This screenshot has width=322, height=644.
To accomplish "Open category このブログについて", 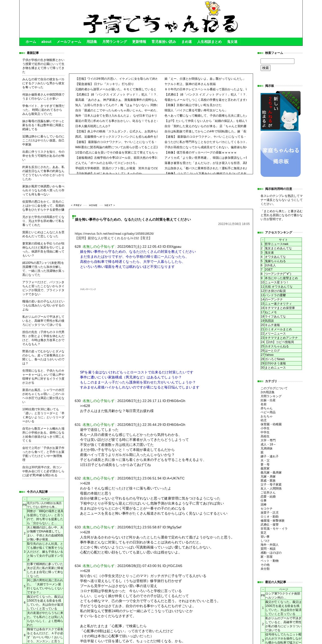I will point(274,388).
